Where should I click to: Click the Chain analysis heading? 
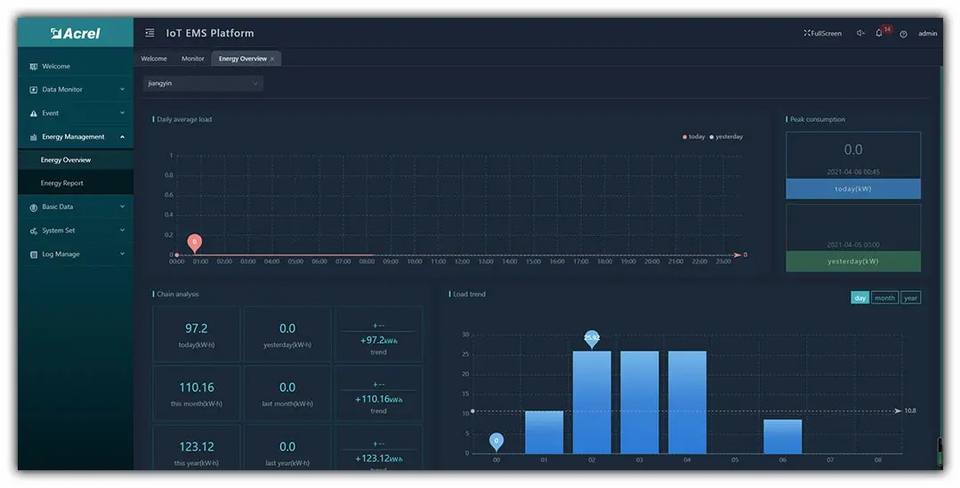[178, 295]
